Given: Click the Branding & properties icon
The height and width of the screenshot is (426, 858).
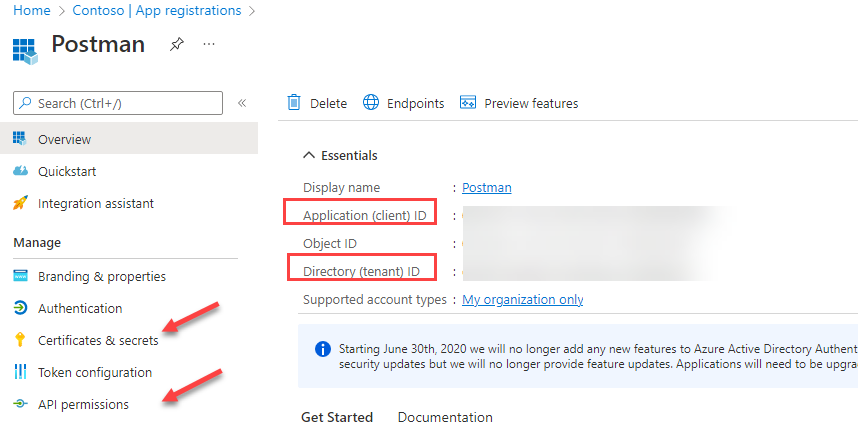Looking at the screenshot, I should coord(20,276).
